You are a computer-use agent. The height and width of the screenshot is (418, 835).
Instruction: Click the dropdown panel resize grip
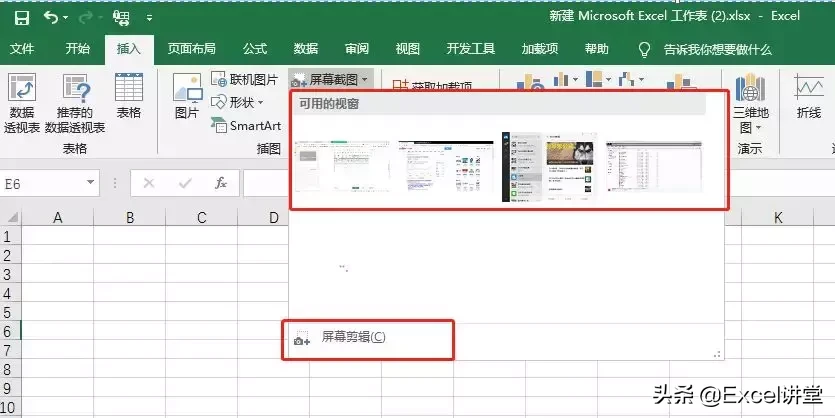pos(717,354)
